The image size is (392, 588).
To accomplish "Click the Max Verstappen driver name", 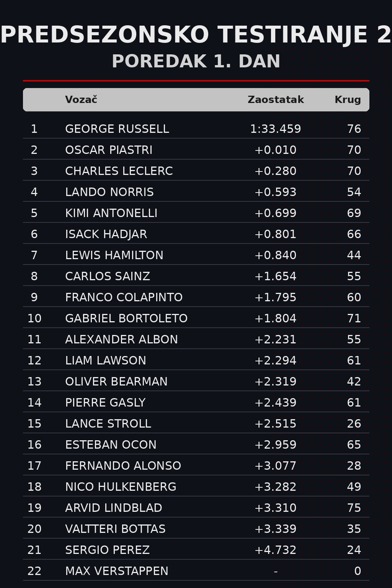I will [116, 571].
